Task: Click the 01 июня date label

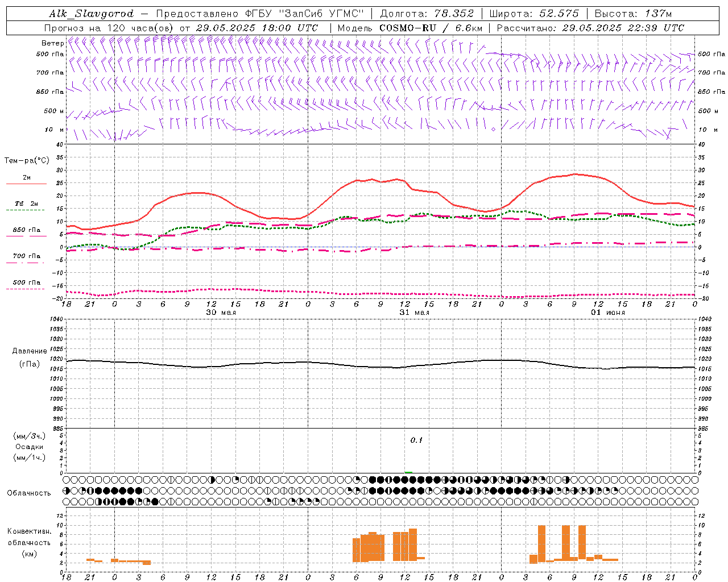Action: pyautogui.click(x=607, y=313)
